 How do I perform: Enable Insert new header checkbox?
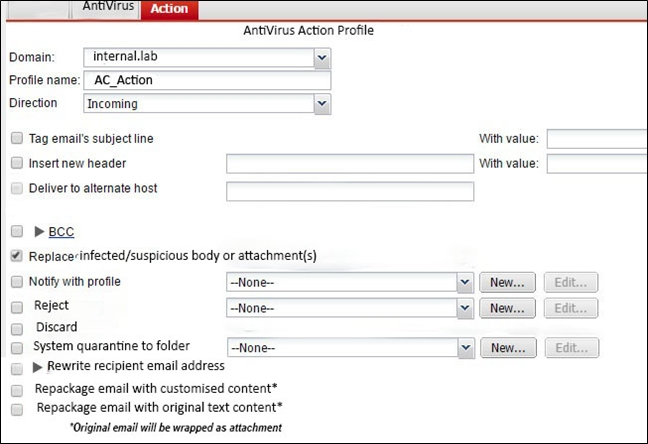click(16, 163)
